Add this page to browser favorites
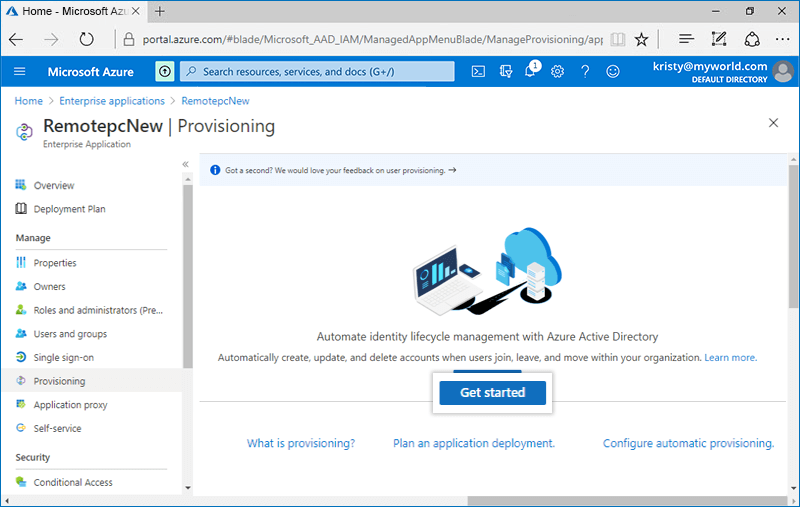This screenshot has height=507, width=800. [642, 40]
